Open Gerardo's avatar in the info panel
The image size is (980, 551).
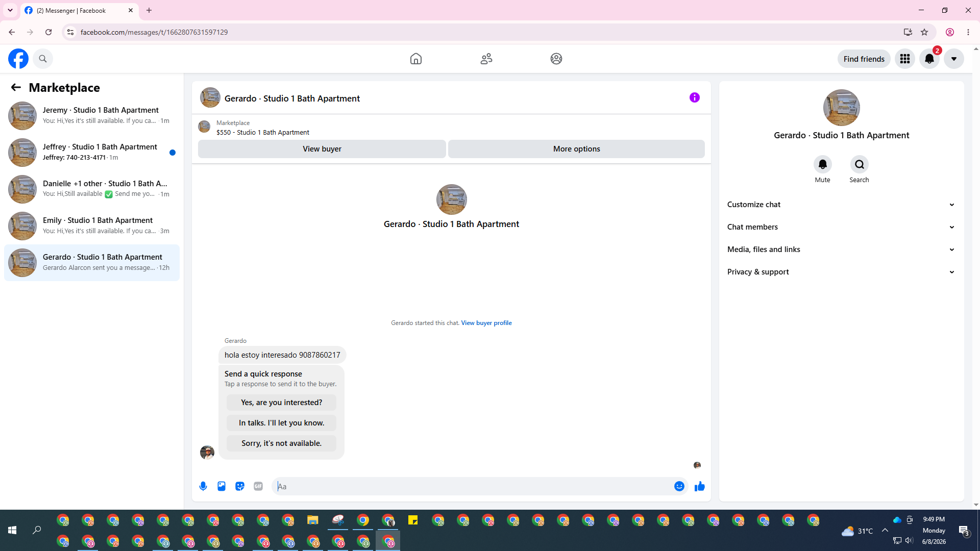[842, 108]
